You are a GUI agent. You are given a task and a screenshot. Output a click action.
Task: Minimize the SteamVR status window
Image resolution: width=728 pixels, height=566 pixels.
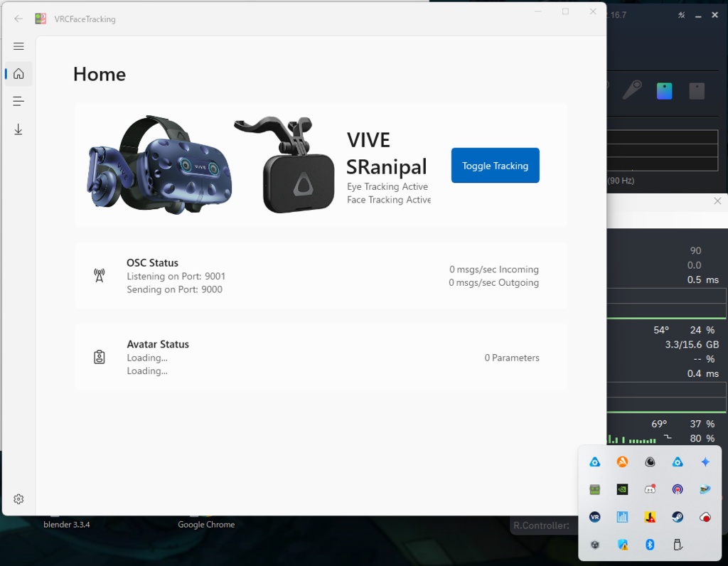(x=698, y=16)
